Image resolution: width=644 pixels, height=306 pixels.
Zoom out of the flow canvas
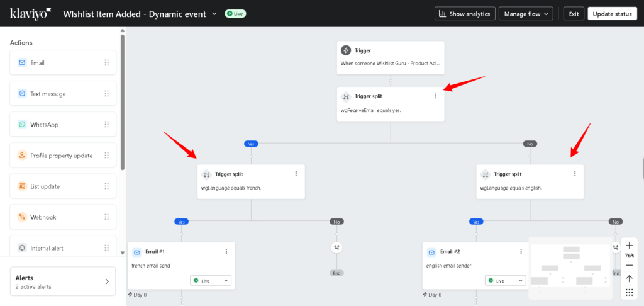(630, 265)
